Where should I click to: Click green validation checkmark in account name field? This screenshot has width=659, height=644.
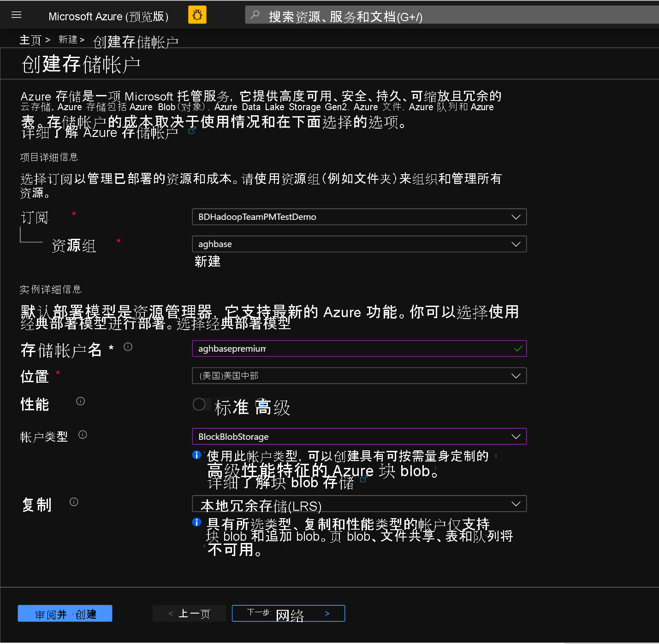tap(518, 349)
